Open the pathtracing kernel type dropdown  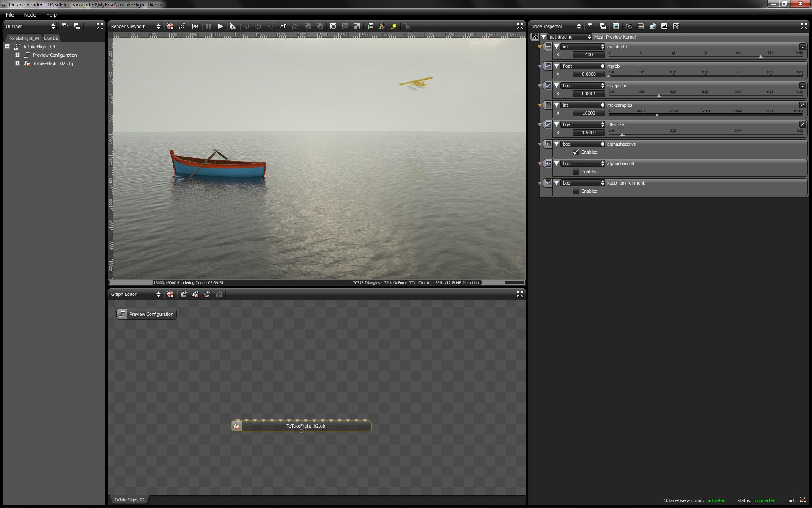point(570,37)
